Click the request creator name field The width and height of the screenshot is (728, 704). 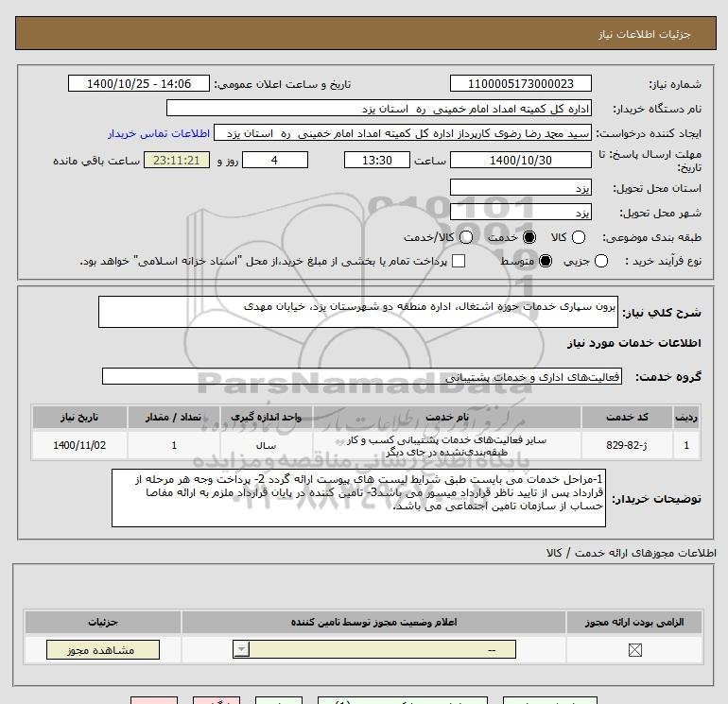pos(403,133)
